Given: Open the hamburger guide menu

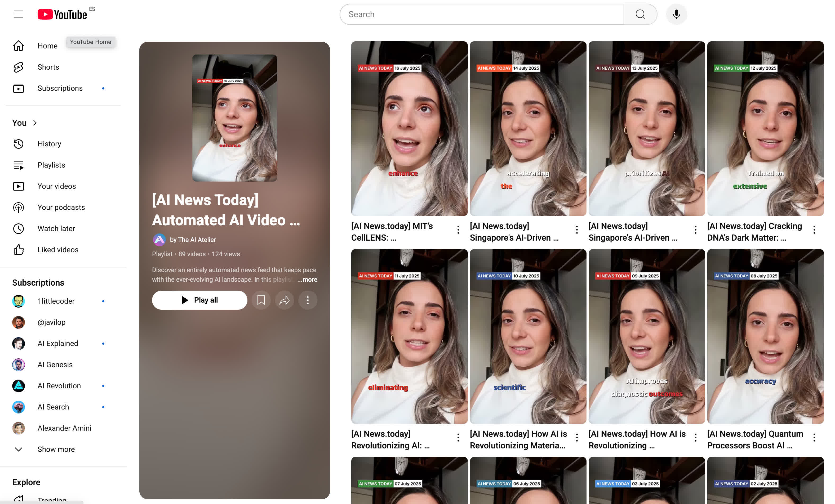Looking at the screenshot, I should coord(18,14).
